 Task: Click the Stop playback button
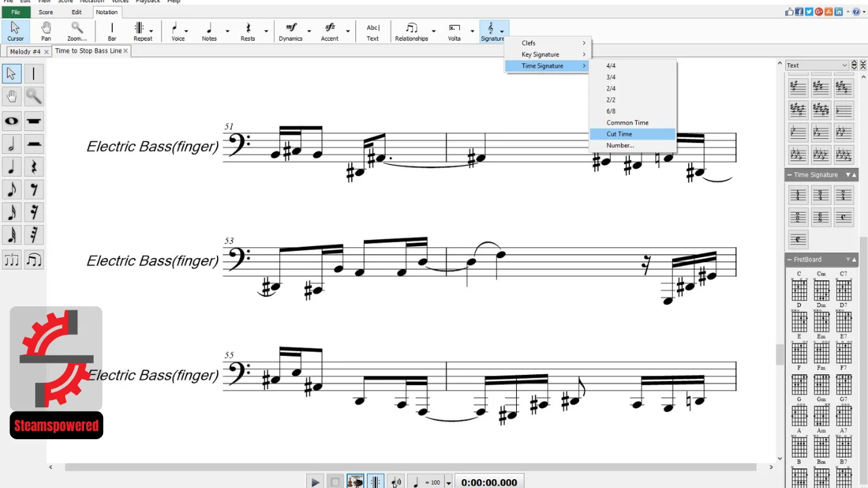click(x=335, y=482)
